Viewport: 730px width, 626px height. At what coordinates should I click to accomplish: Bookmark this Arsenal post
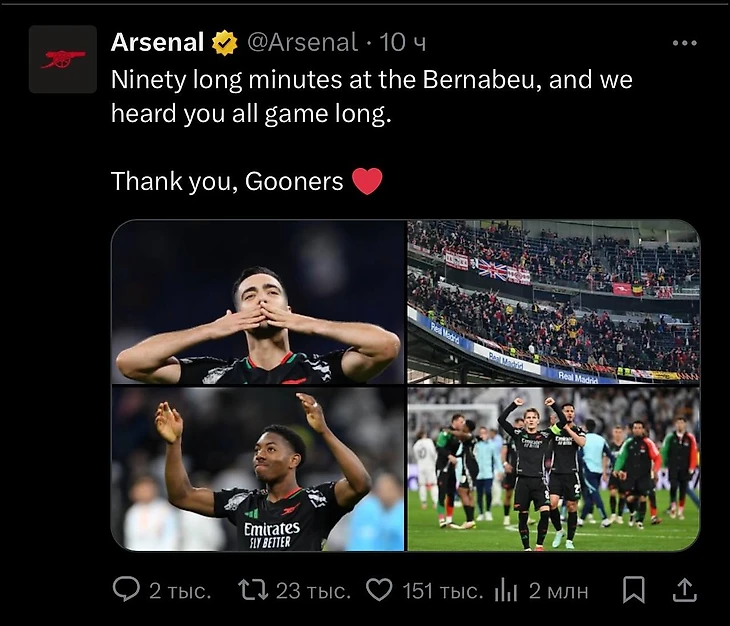634,590
